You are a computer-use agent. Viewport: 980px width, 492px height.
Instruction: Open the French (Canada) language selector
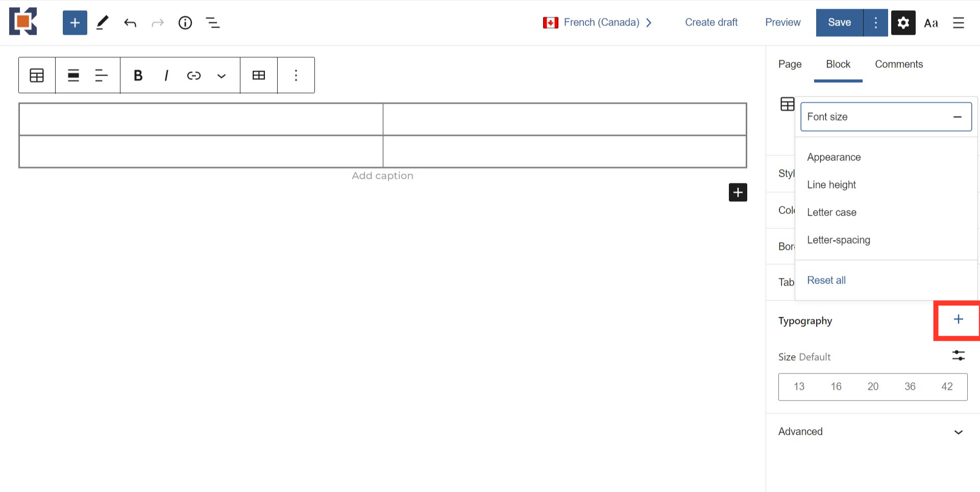[x=597, y=22]
